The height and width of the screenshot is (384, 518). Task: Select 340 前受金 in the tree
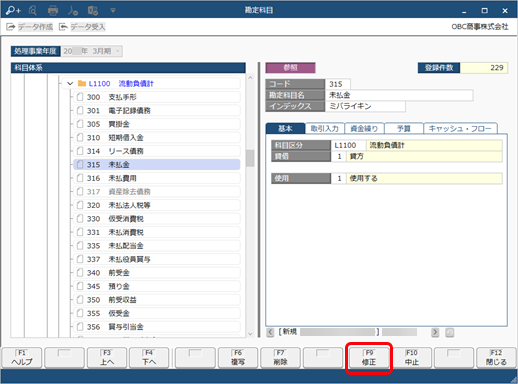[x=157, y=273]
